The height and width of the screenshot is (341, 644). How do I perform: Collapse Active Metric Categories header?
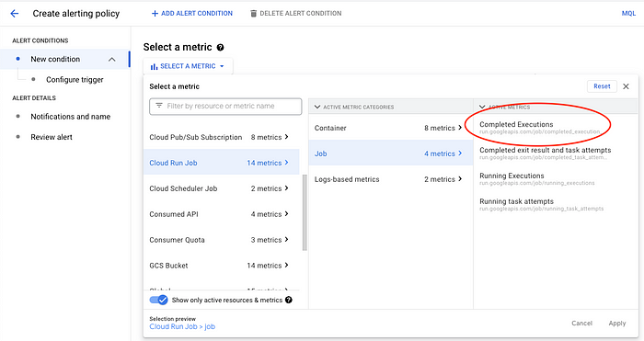317,108
